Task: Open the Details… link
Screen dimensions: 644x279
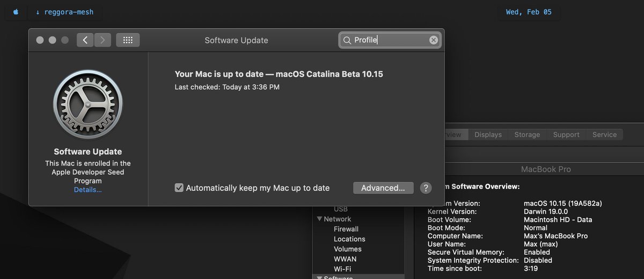Action: coord(88,190)
